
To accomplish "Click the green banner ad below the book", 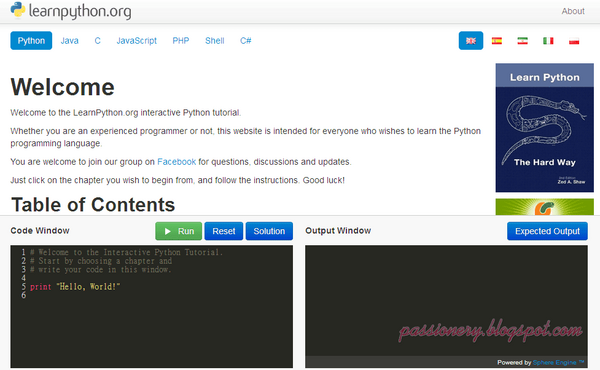I will pos(545,207).
